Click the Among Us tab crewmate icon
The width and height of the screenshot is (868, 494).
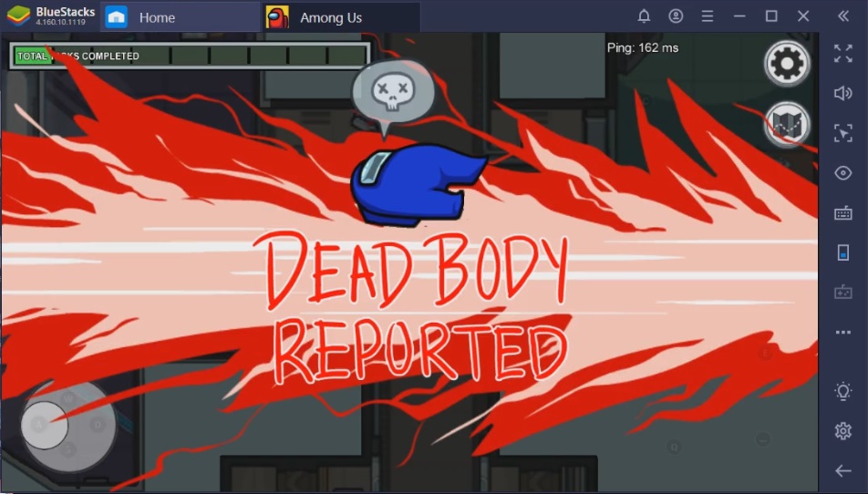[x=277, y=17]
